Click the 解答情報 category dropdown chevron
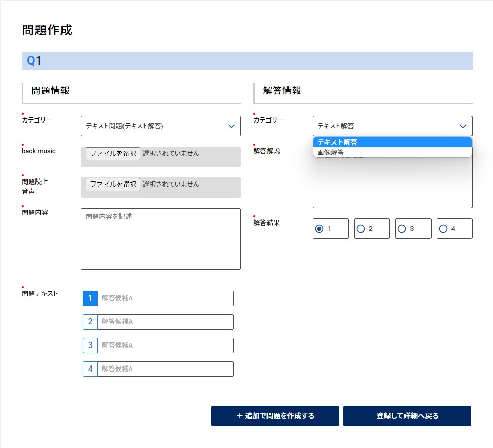The image size is (493, 448). pos(463,126)
